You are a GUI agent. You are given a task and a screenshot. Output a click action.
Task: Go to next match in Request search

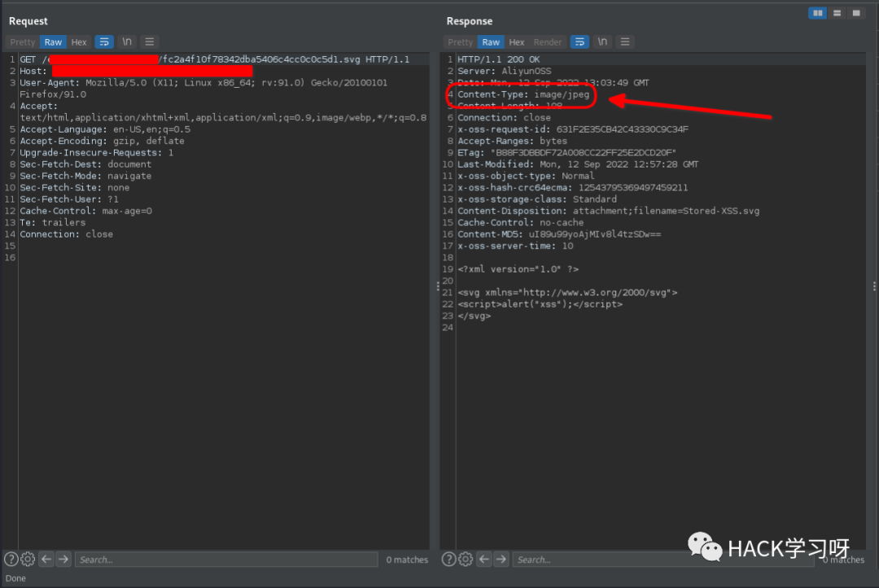pyautogui.click(x=64, y=559)
